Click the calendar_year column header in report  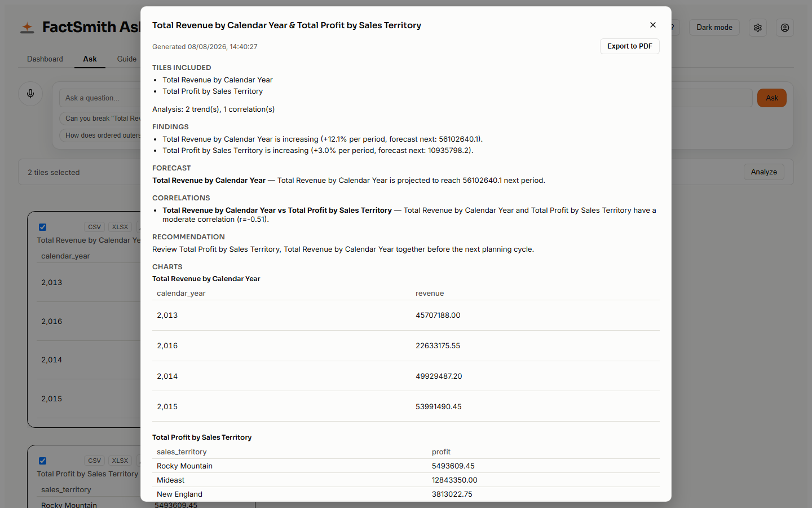pyautogui.click(x=181, y=293)
